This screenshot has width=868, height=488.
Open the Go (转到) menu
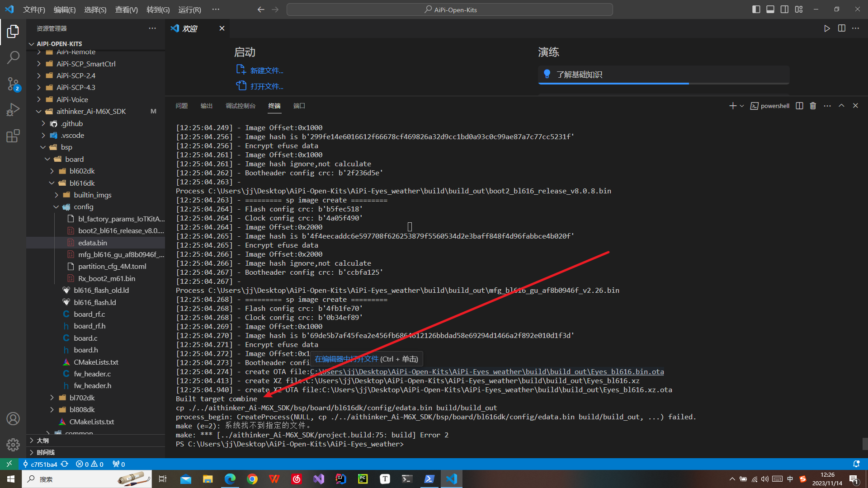[x=158, y=9]
